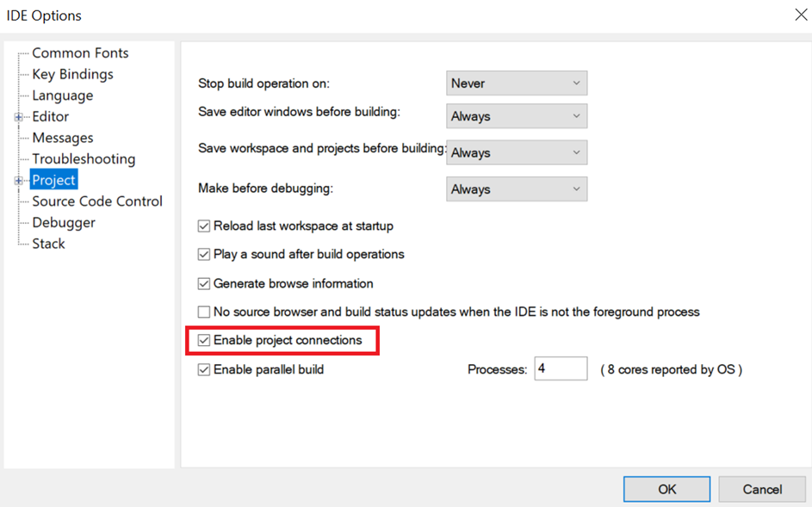
Task: Go to the Debugger options page
Action: [64, 223]
